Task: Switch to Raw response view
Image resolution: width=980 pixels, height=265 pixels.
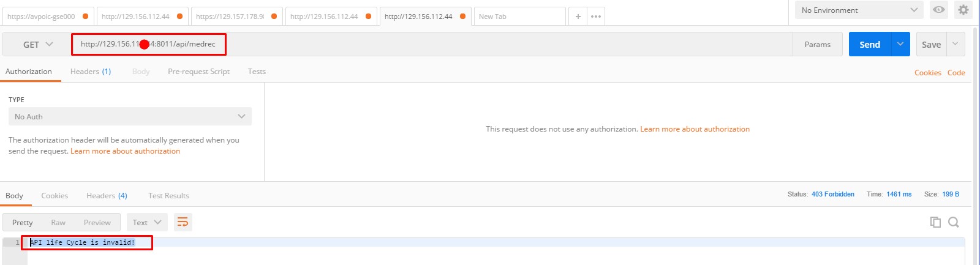Action: click(58, 223)
